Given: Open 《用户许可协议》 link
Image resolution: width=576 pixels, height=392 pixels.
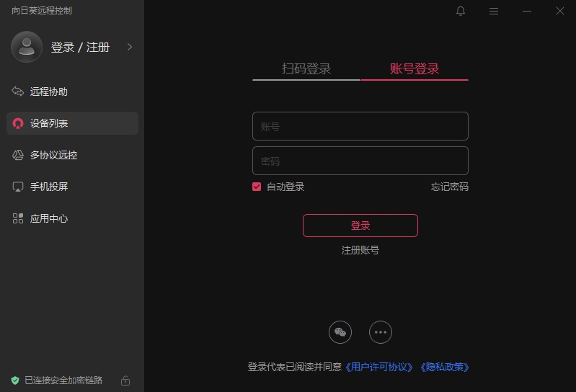Looking at the screenshot, I should [x=379, y=367].
